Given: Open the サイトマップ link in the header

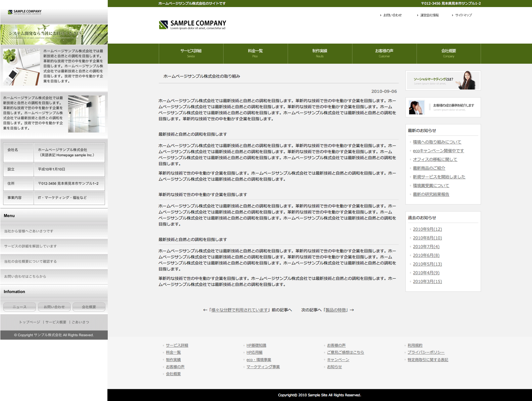Looking at the screenshot, I should coord(463,15).
